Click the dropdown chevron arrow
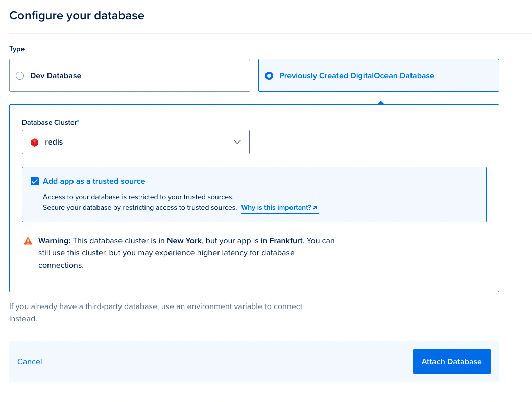The width and height of the screenshot is (532, 402). (237, 142)
